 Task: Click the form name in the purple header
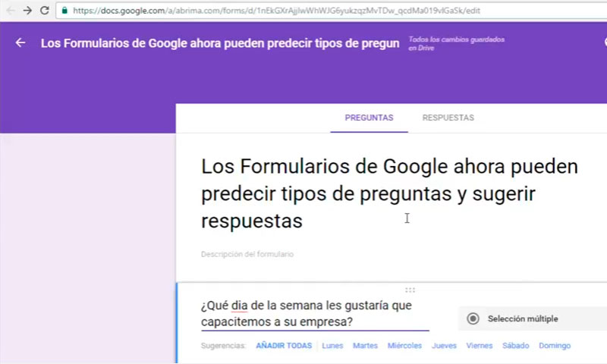click(x=220, y=43)
